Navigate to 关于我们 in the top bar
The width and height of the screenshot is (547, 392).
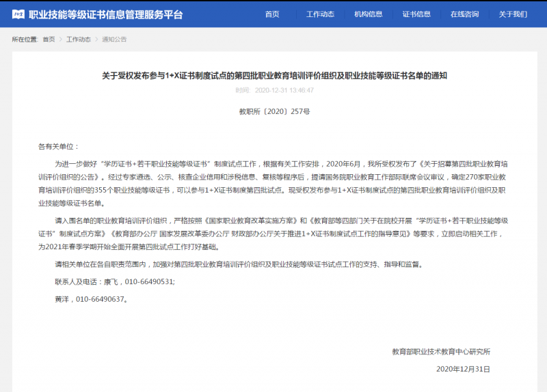pyautogui.click(x=513, y=14)
